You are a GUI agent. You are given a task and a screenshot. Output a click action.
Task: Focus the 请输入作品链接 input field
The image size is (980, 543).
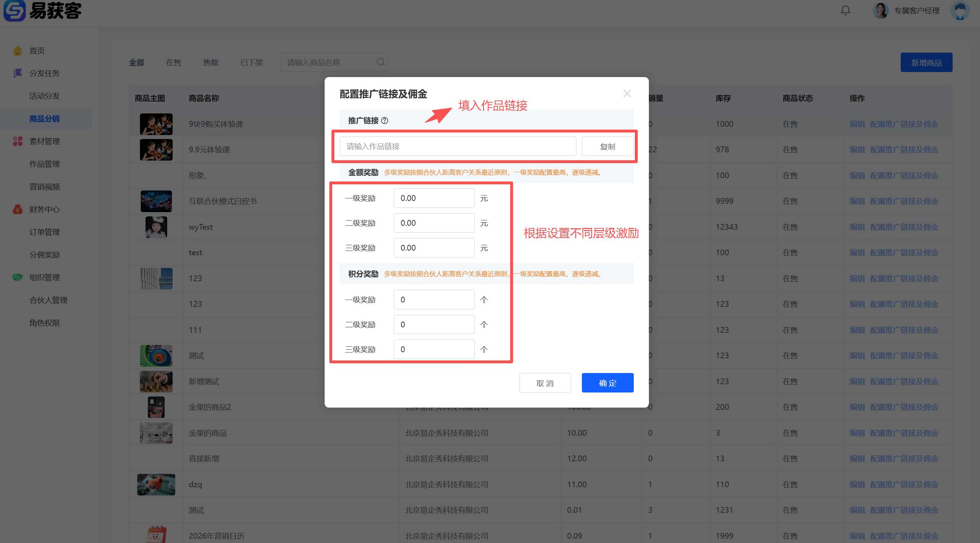coord(457,147)
